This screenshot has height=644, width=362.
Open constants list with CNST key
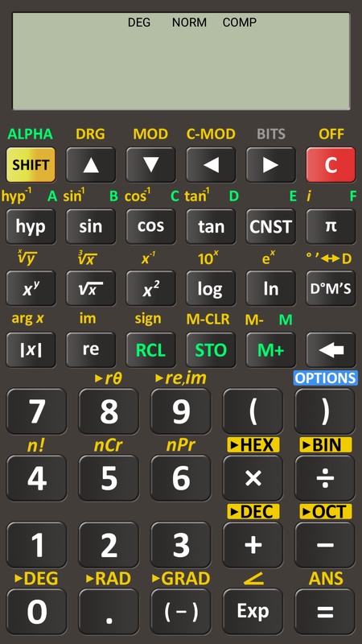tap(270, 226)
